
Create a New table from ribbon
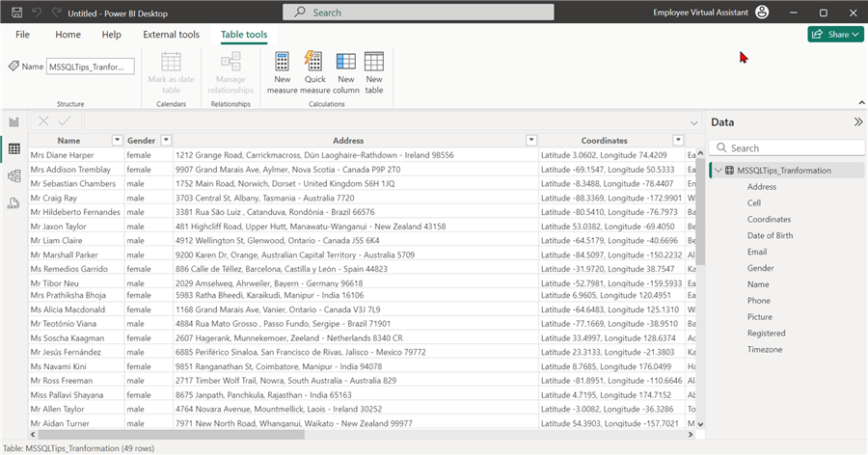(374, 63)
